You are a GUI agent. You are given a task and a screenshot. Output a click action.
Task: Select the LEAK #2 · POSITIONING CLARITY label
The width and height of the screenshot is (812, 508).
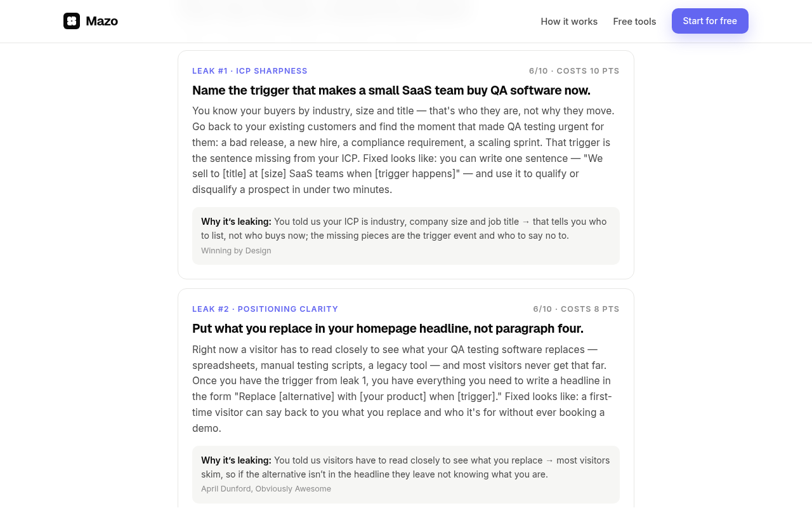tap(265, 309)
